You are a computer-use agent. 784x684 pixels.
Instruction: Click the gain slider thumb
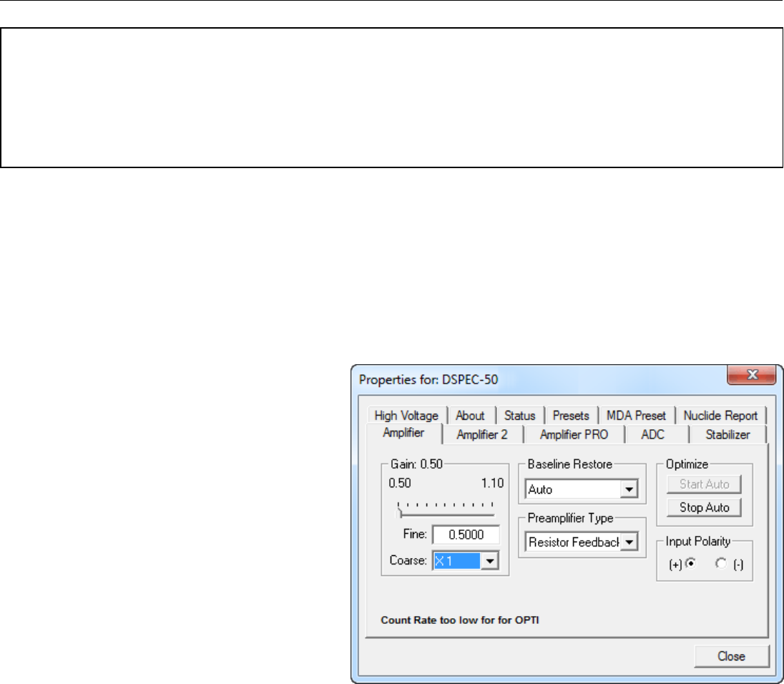click(399, 512)
